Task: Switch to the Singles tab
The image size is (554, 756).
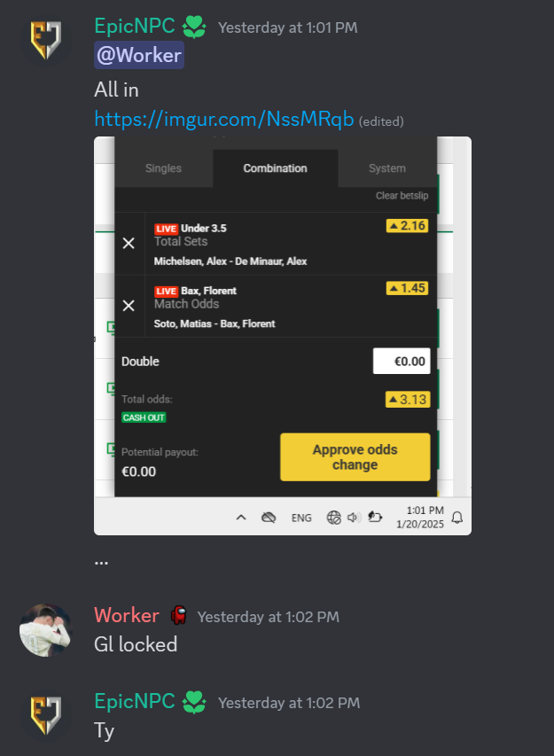Action: (163, 168)
